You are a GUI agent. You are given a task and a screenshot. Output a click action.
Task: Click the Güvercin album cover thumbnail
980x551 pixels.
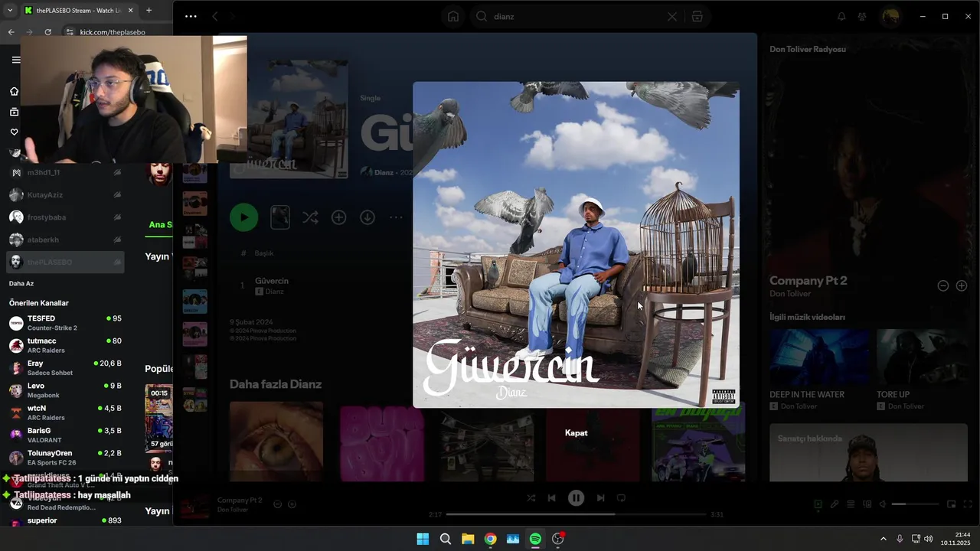pos(289,119)
